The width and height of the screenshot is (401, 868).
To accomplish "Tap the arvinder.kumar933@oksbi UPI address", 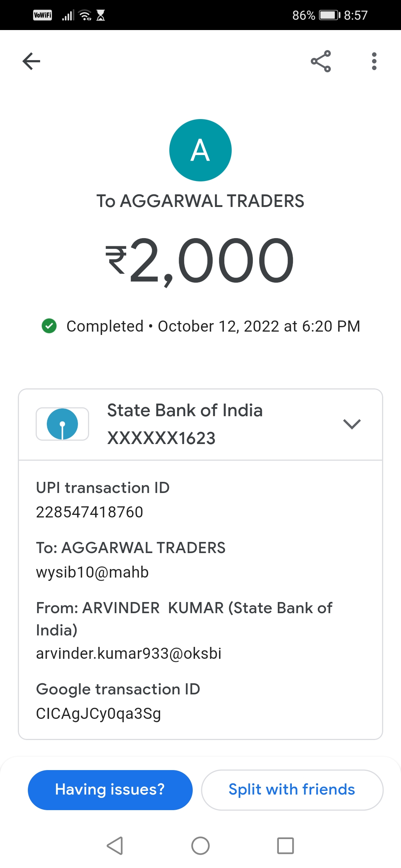I will point(129,653).
